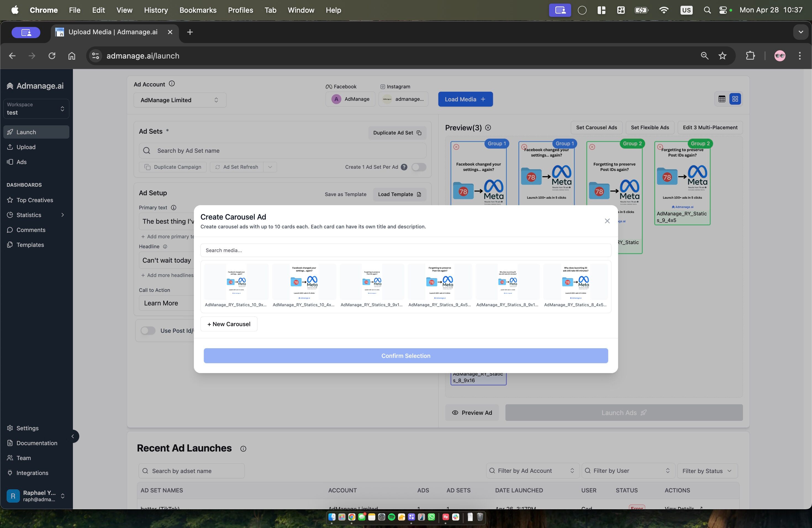
Task: Expand Statistics submenu in sidebar
Action: tap(62, 215)
